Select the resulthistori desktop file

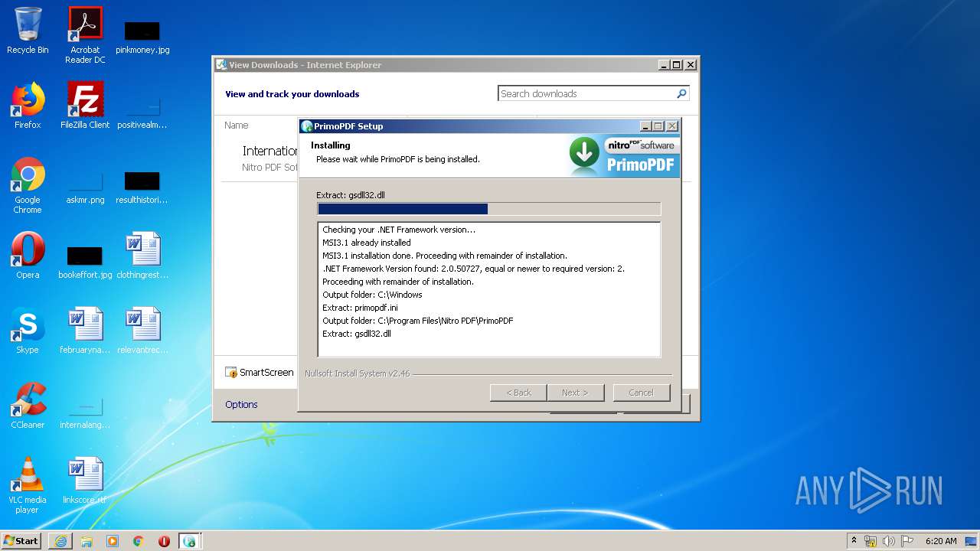(142, 186)
